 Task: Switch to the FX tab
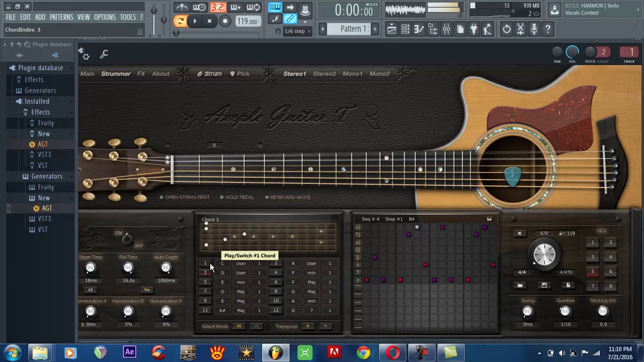pos(141,74)
